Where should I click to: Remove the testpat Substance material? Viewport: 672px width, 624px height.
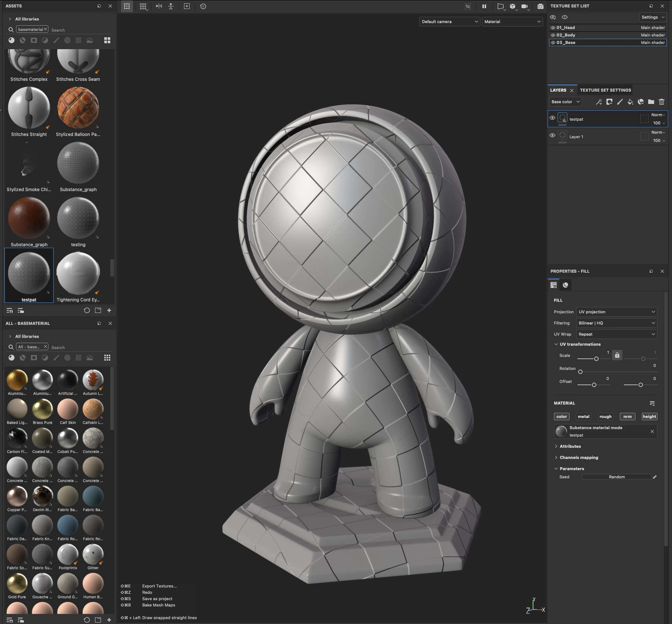[x=652, y=431]
